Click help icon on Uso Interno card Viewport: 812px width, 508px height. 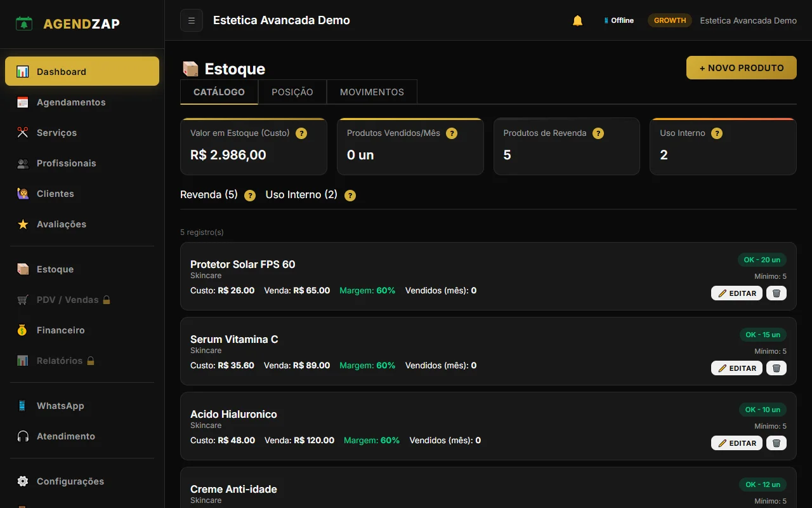pyautogui.click(x=716, y=133)
